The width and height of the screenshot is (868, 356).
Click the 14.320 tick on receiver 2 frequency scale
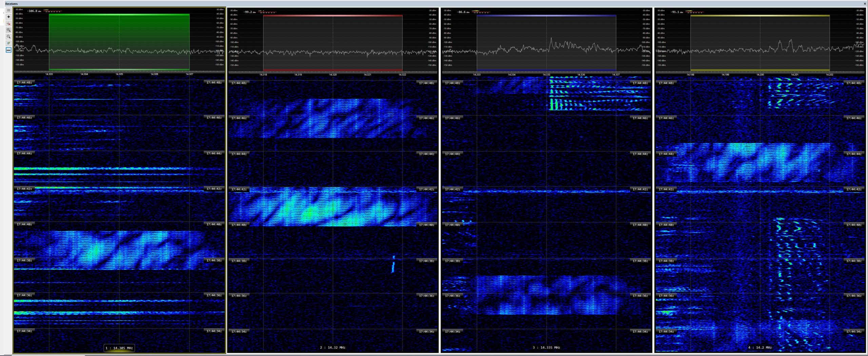333,75
